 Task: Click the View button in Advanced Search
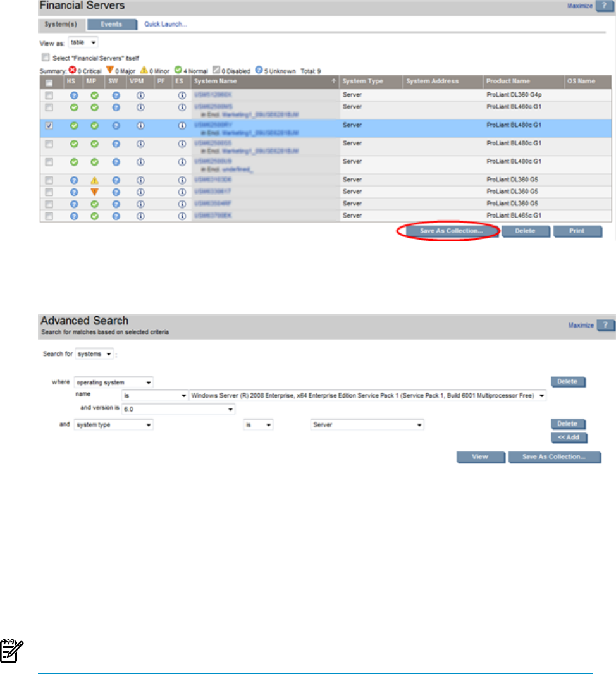(481, 457)
